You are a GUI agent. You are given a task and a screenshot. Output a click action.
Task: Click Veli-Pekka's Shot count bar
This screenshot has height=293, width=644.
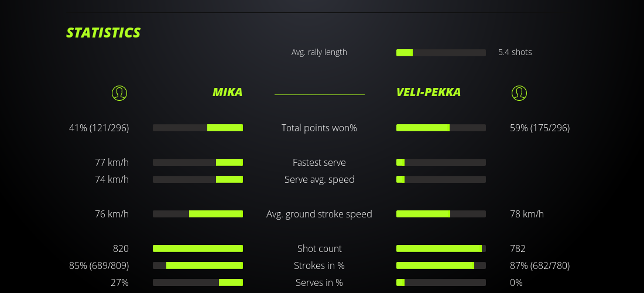point(441,248)
